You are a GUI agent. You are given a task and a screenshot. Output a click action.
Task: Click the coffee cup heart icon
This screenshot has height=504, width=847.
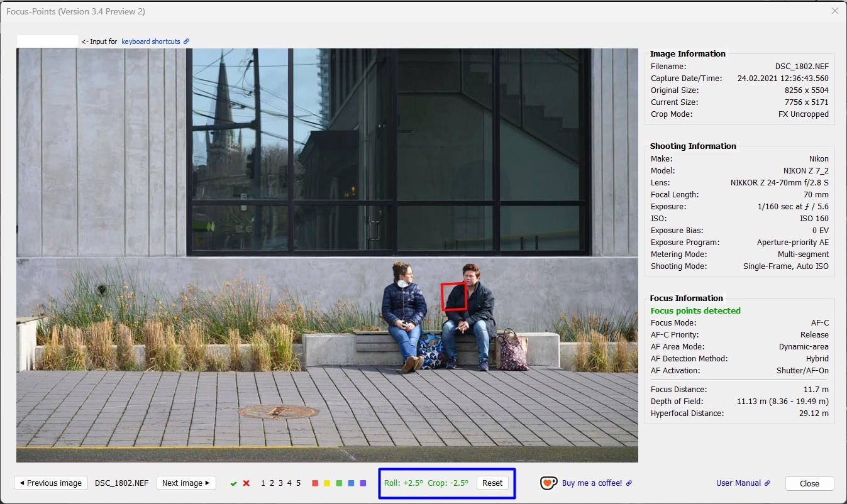point(548,483)
